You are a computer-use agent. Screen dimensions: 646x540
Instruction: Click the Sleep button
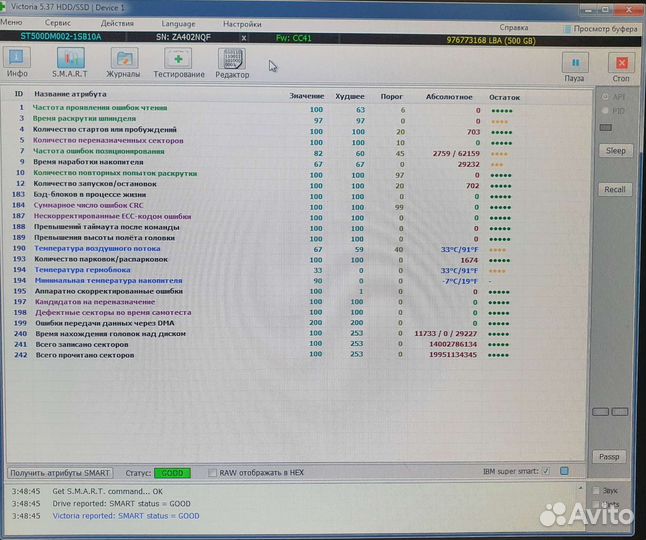[615, 151]
